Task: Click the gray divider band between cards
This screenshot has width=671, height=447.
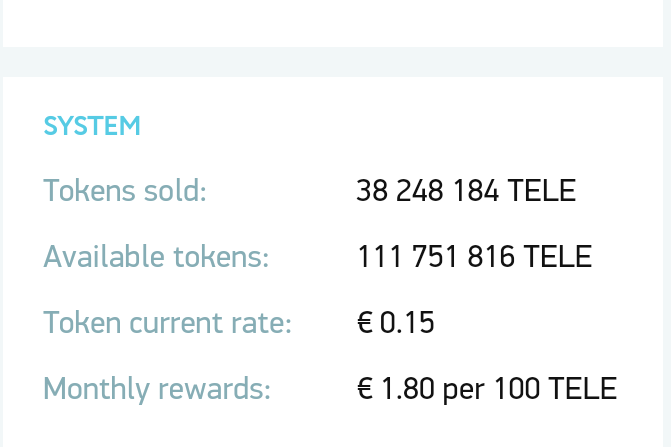Action: (x=335, y=62)
